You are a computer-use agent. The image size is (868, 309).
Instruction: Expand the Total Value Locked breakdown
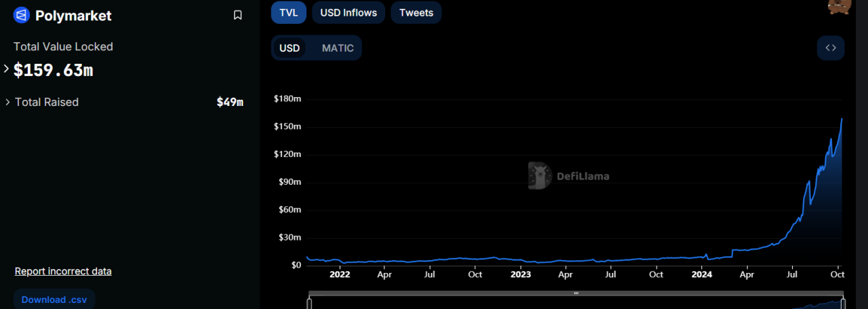pos(6,69)
